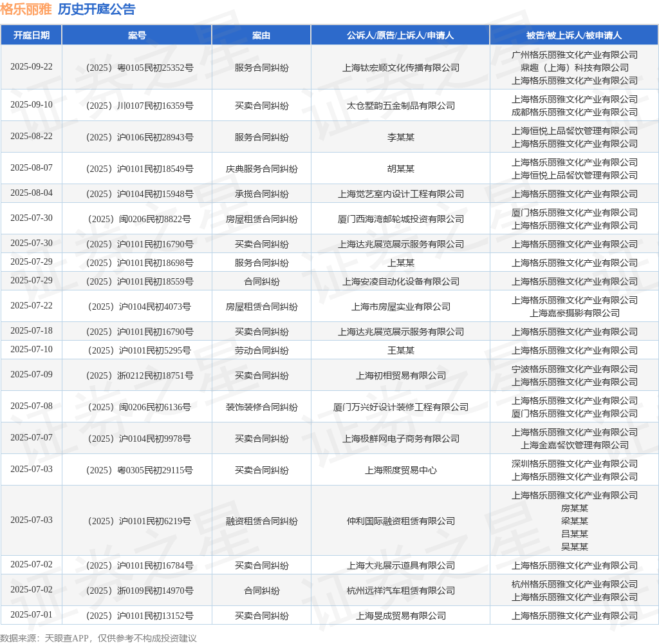The image size is (659, 644).
Task: Click case cause 劳动合同纠纷
Action: (x=261, y=350)
